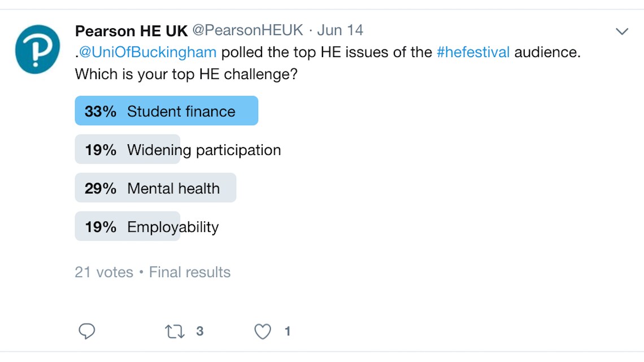Image resolution: width=644 pixels, height=362 pixels.
Task: Open the #hefestival hashtag link
Action: click(x=473, y=53)
